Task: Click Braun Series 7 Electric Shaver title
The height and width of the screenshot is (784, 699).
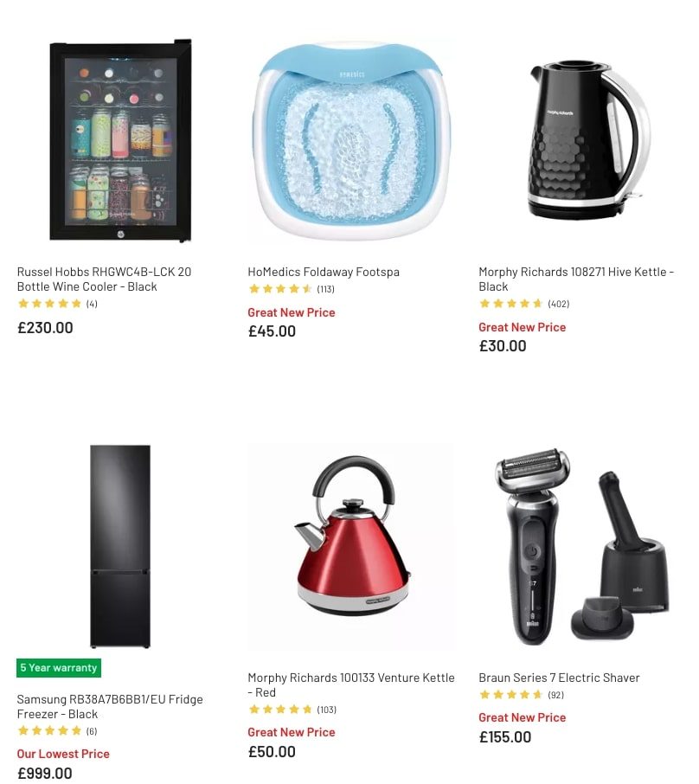Action: click(x=559, y=678)
